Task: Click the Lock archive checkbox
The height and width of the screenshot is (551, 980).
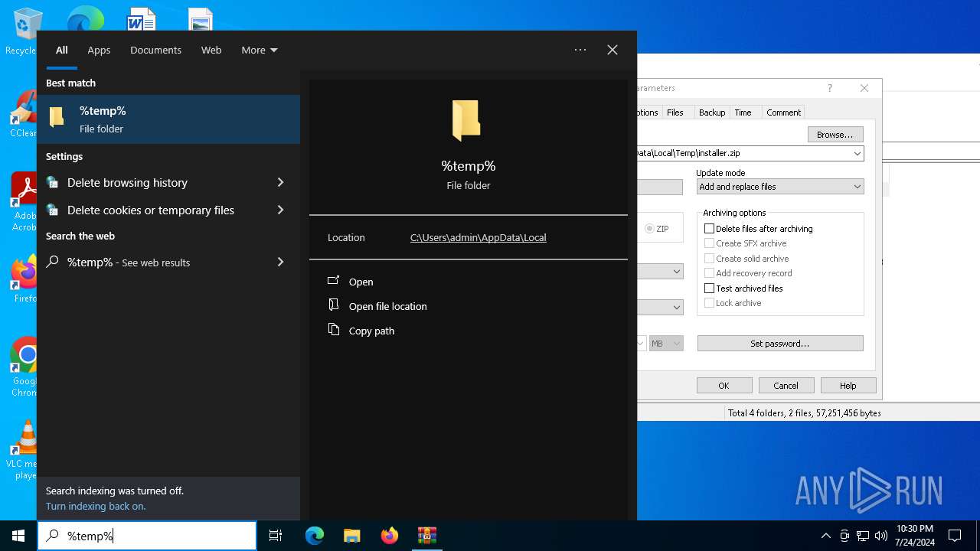Action: [709, 303]
